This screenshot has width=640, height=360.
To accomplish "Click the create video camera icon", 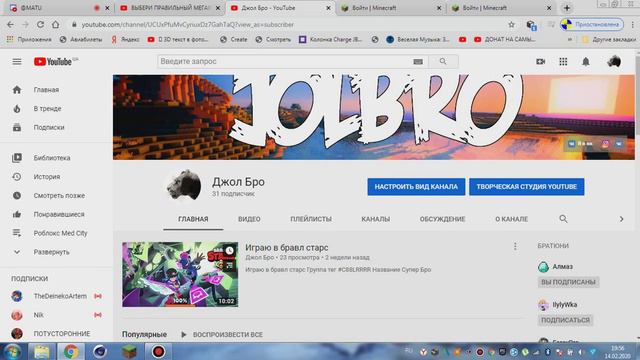I will click(x=540, y=62).
